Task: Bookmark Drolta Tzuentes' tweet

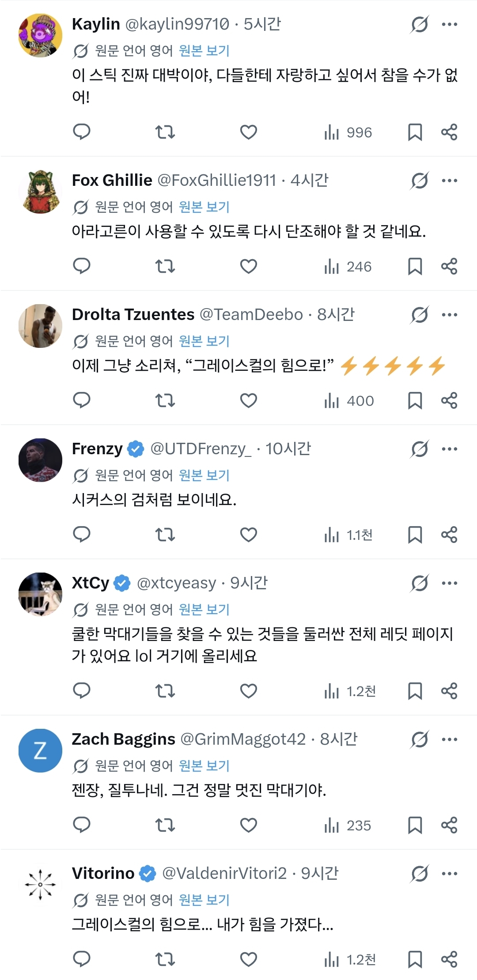Action: 415,400
